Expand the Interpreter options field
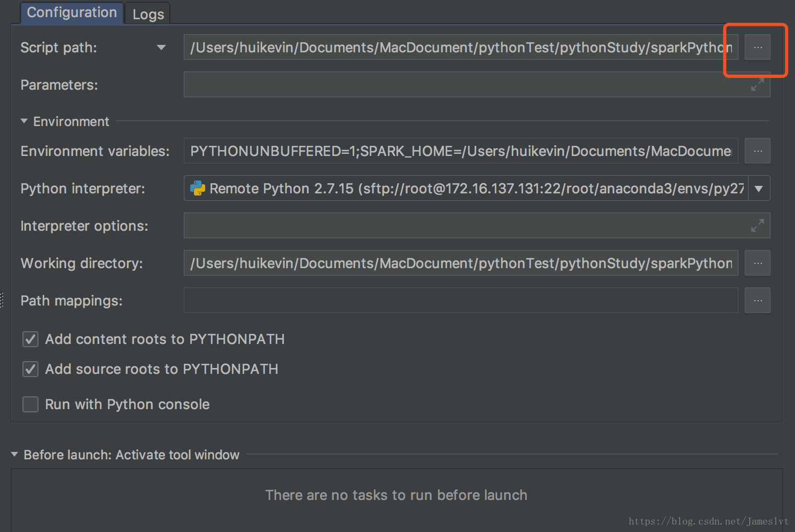Image resolution: width=795 pixels, height=532 pixels. tap(758, 225)
